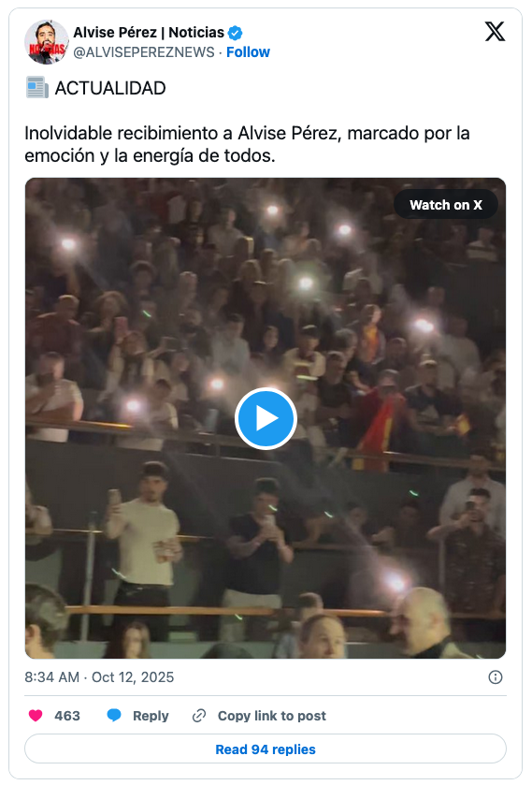Like the post with the heart icon
Screen dimensions: 532x785
(x=36, y=716)
